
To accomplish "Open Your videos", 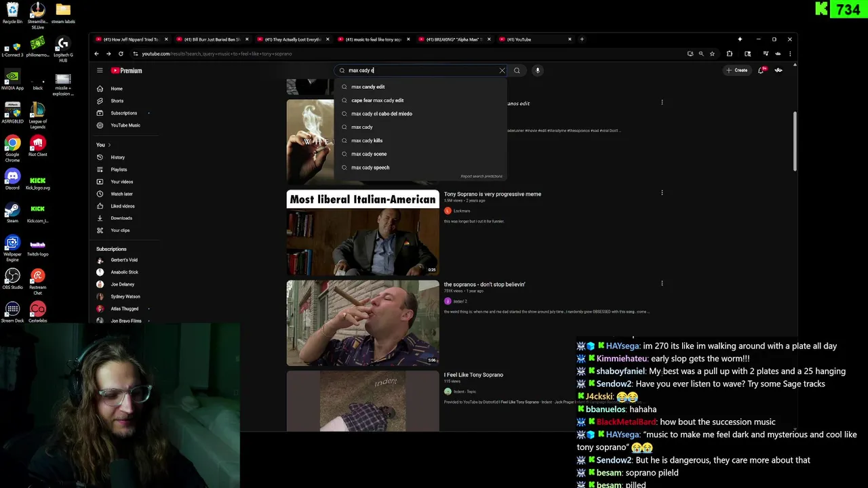I will (x=122, y=182).
